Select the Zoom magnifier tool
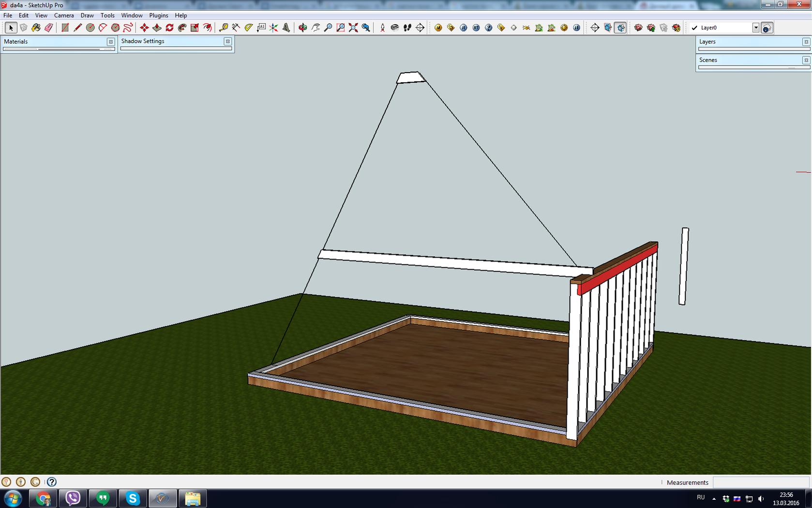The width and height of the screenshot is (812, 508). point(328,28)
